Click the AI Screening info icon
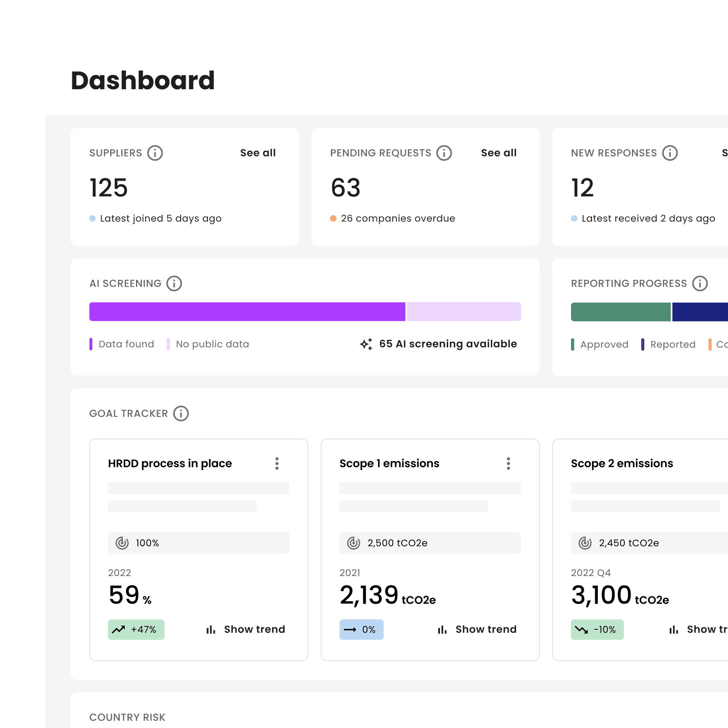Screen dimensions: 728x728 pos(174,283)
